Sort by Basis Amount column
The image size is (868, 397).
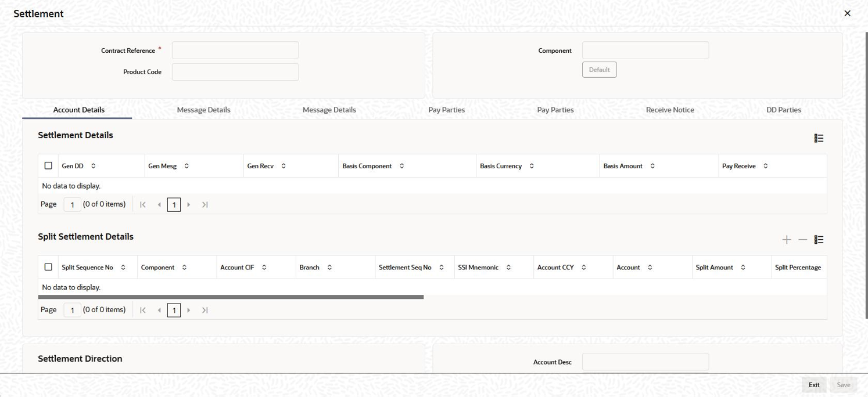pyautogui.click(x=652, y=166)
